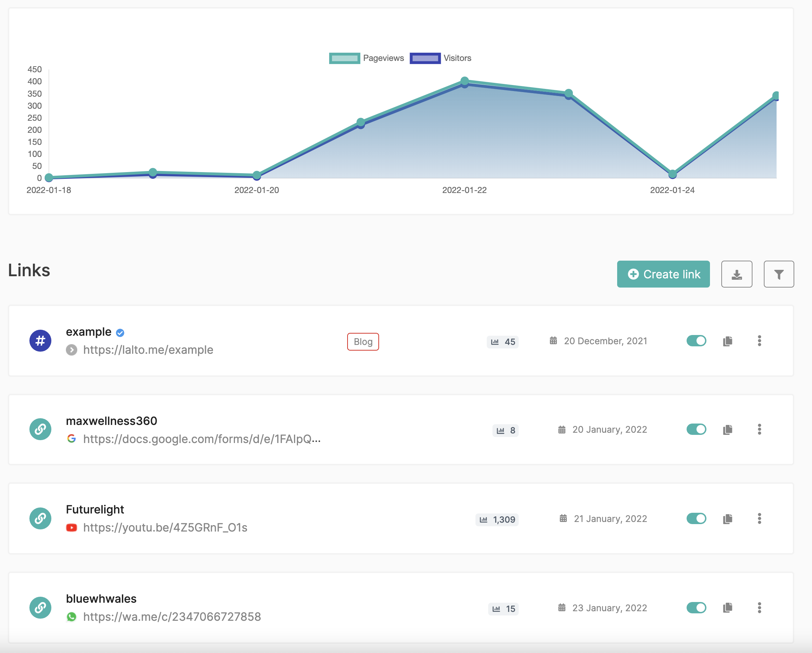
Task: Expand options menu for Futurelight link
Action: 759,519
